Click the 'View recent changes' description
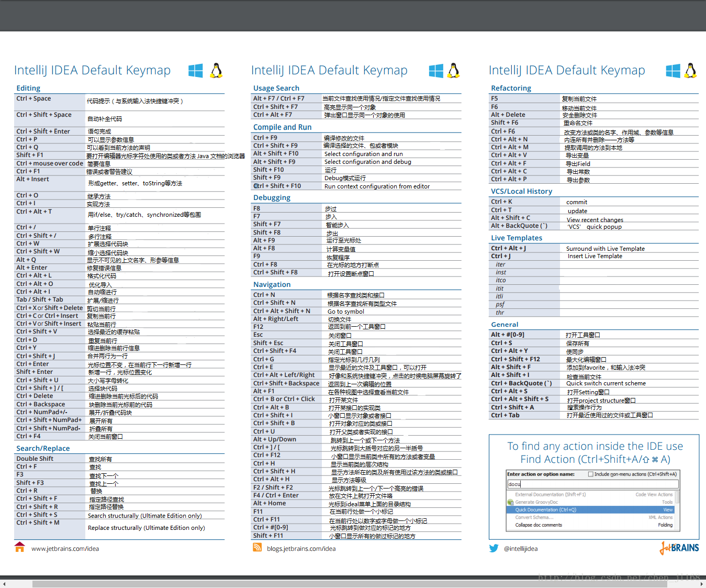706x588 pixels. tap(595, 220)
